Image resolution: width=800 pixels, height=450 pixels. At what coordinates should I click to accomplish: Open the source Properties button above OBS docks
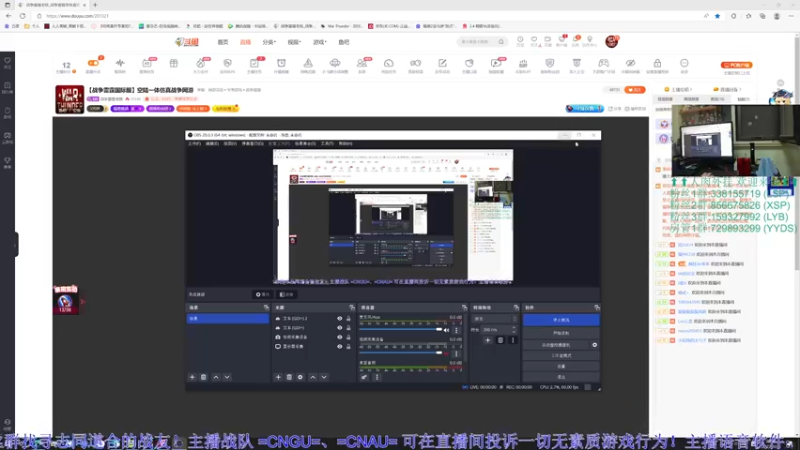tap(263, 294)
